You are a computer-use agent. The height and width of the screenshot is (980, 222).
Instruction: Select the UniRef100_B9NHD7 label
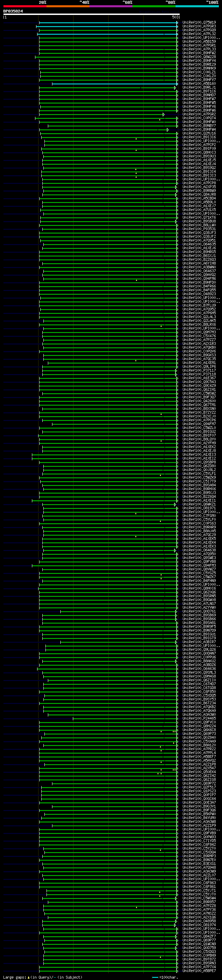[199, 95]
